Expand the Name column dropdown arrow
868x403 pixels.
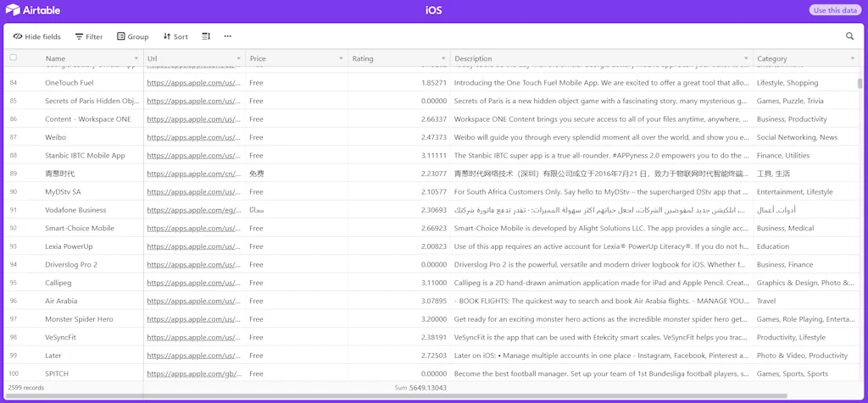point(136,58)
